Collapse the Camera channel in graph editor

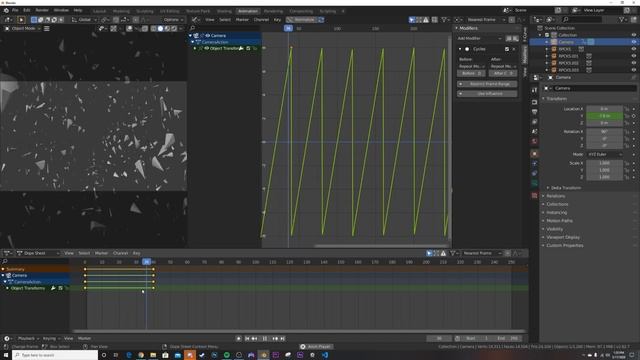tap(191, 36)
